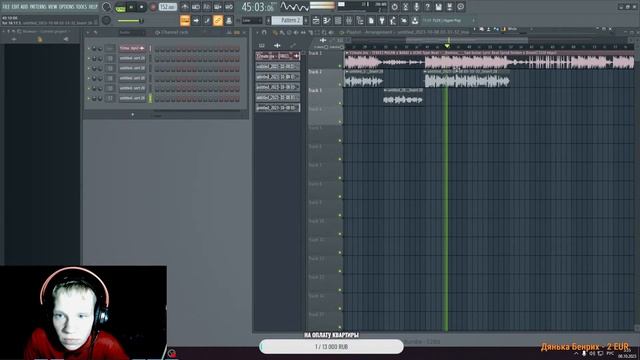Click the audio editor scissors icon
Screen dimensions: 640x360
[x=405, y=7]
